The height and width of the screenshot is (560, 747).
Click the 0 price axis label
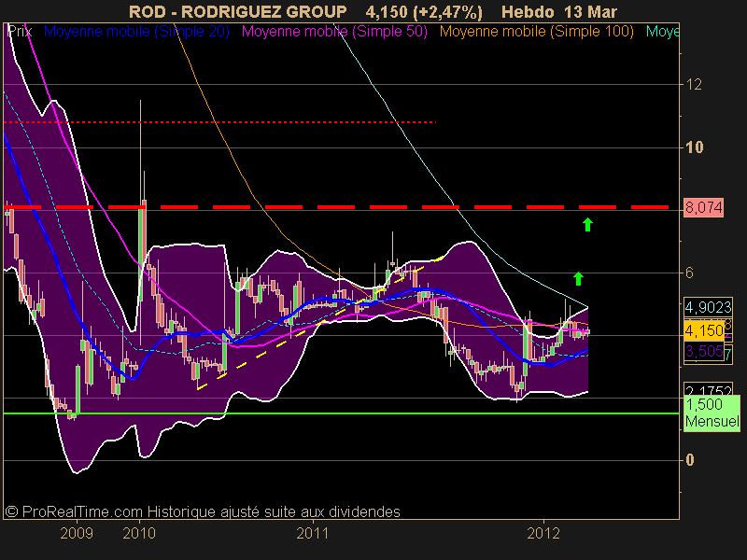tap(689, 460)
